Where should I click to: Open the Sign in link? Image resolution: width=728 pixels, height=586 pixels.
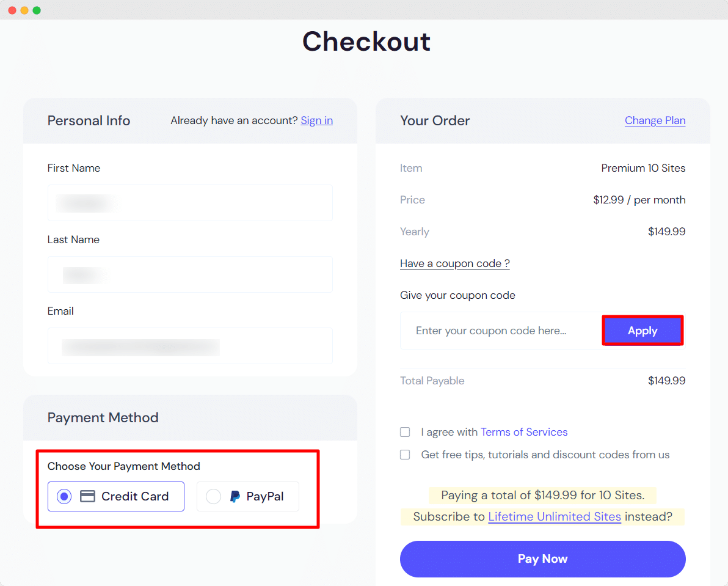click(x=316, y=121)
